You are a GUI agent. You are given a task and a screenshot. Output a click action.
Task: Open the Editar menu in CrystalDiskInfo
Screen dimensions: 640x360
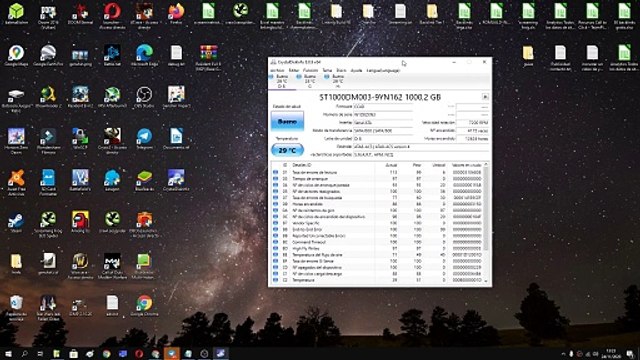[x=294, y=71]
